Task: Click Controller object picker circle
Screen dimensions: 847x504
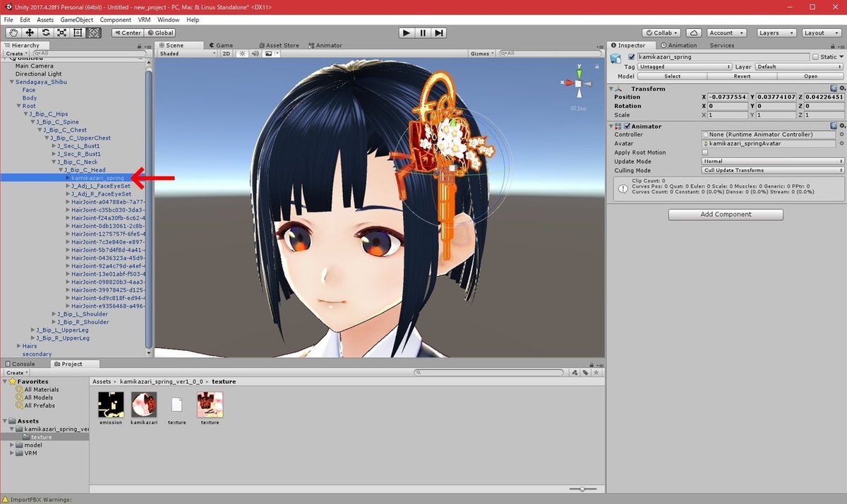Action: (841, 134)
